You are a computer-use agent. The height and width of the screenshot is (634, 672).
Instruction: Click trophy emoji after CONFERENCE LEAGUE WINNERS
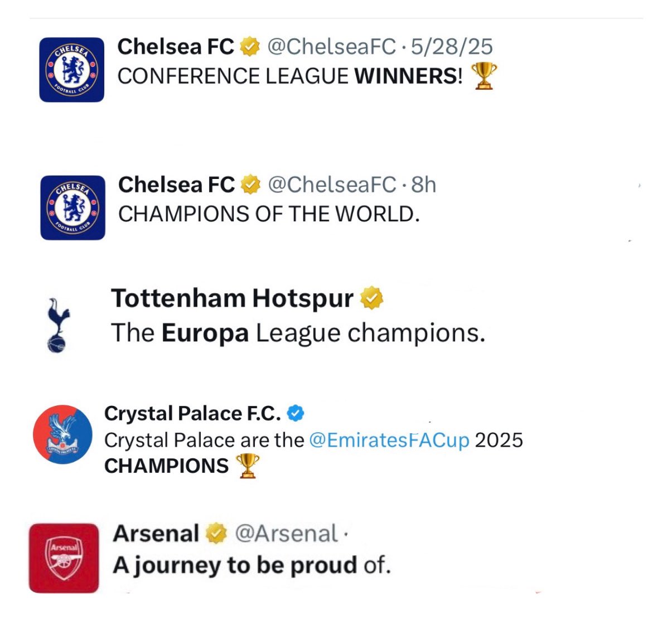coord(484,76)
